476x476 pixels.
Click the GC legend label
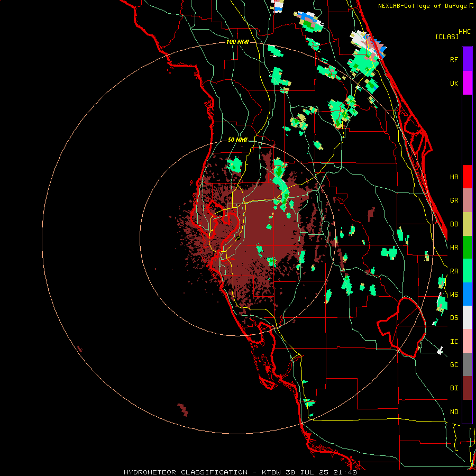(x=454, y=365)
